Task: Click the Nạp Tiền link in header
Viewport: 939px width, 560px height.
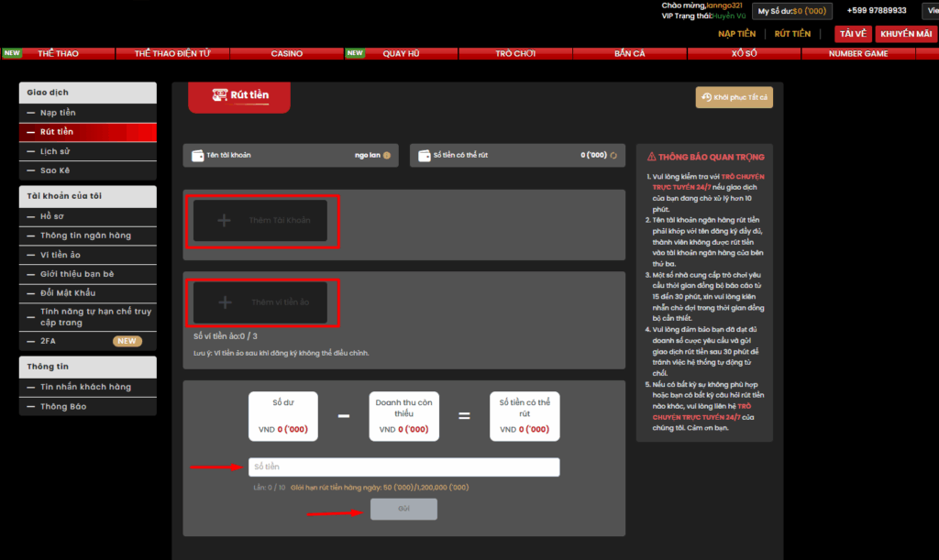Action: click(736, 34)
